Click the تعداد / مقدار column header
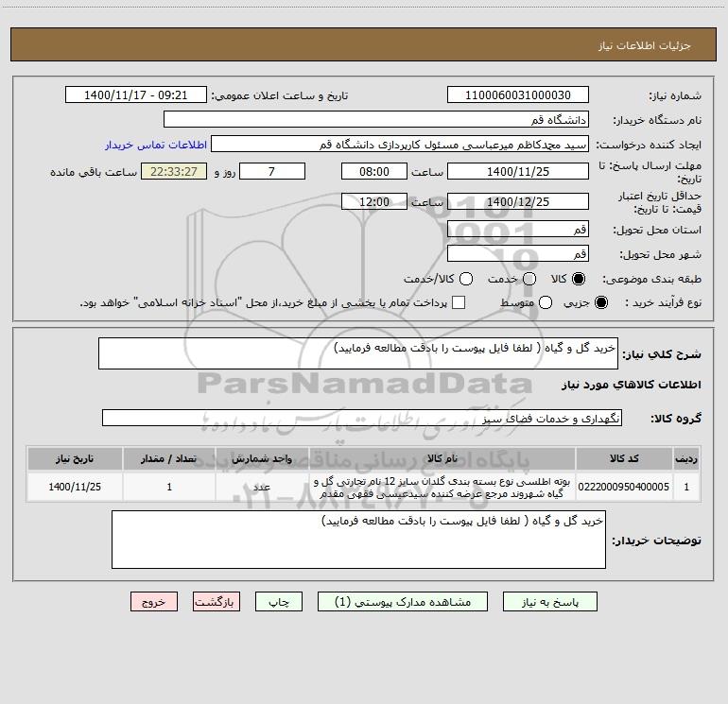The width and height of the screenshot is (728, 704). 169,458
